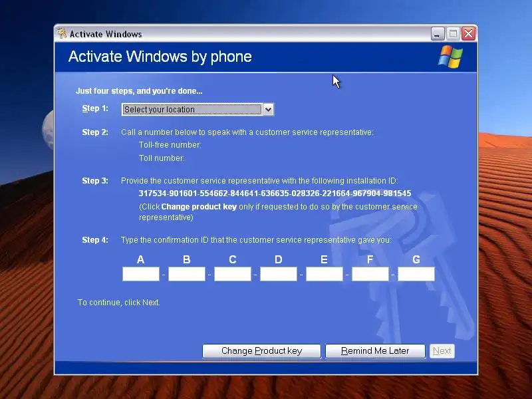Minimize the Activate Windows dialog
Image resolution: width=532 pixels, height=399 pixels.
pos(438,34)
